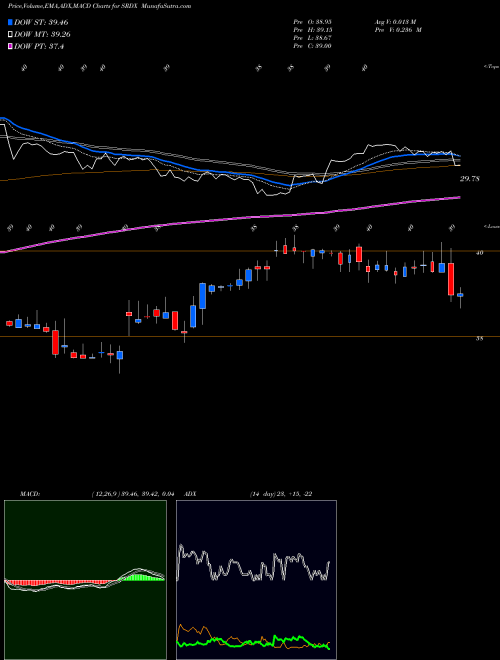Click the blue DOW ST legend swatch
This screenshot has width=500, height=660.
[x=10, y=22]
